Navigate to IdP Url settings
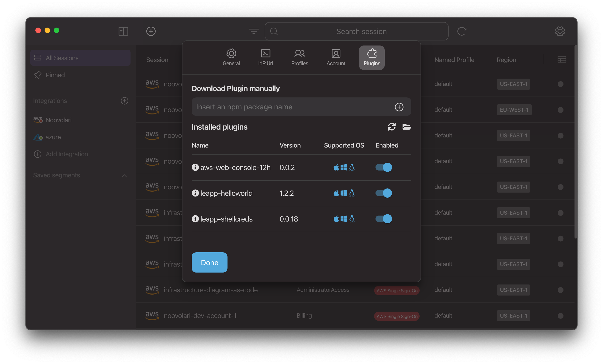The image size is (603, 364). (x=265, y=56)
